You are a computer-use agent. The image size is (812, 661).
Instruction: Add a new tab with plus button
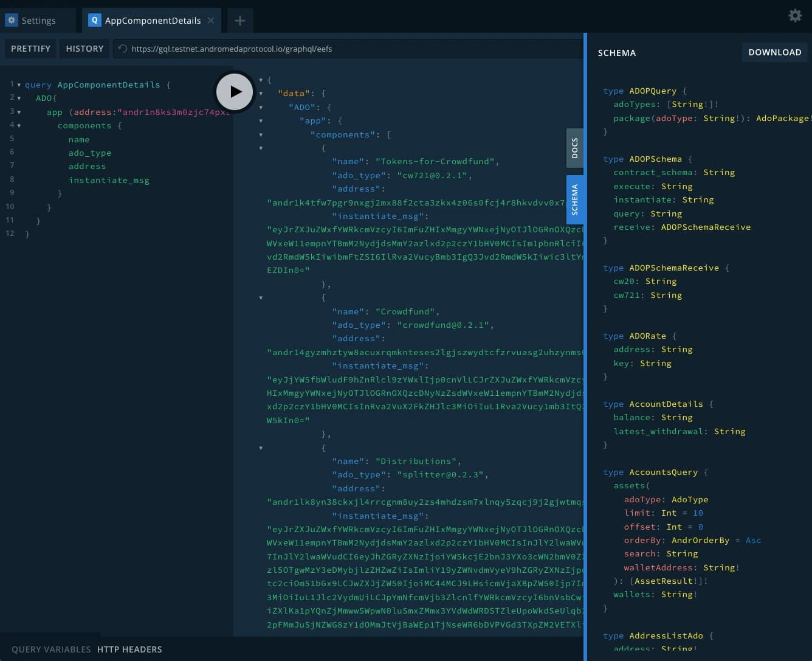pyautogui.click(x=240, y=21)
